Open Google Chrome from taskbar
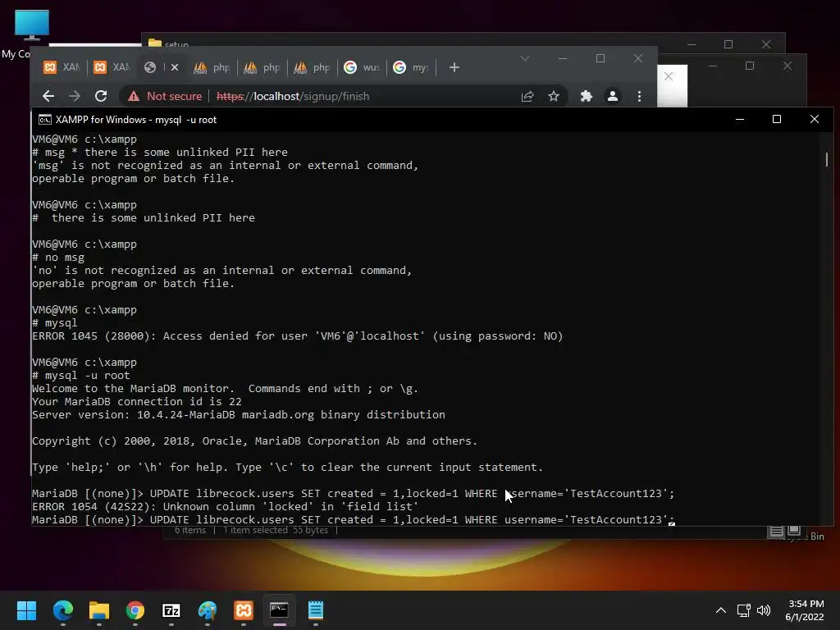 (135, 610)
